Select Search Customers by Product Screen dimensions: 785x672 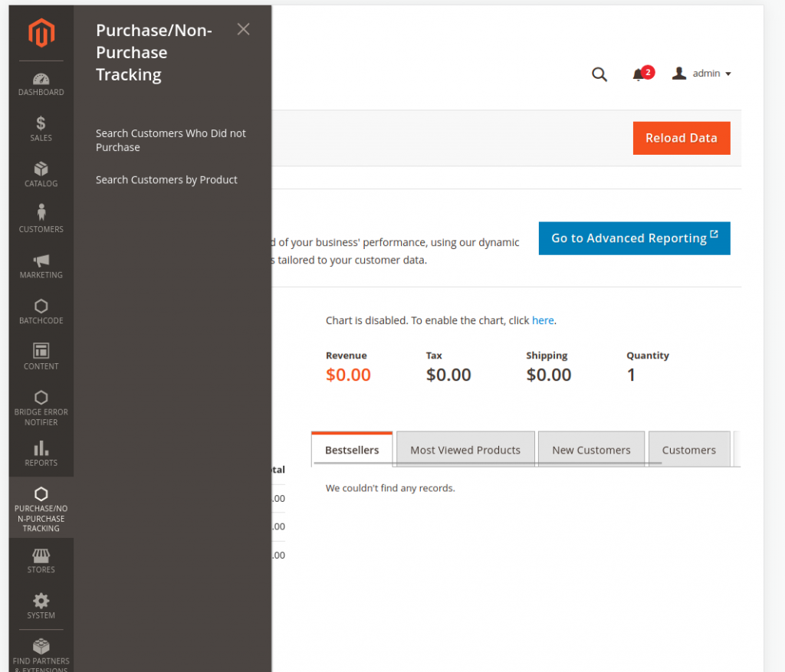tap(165, 179)
